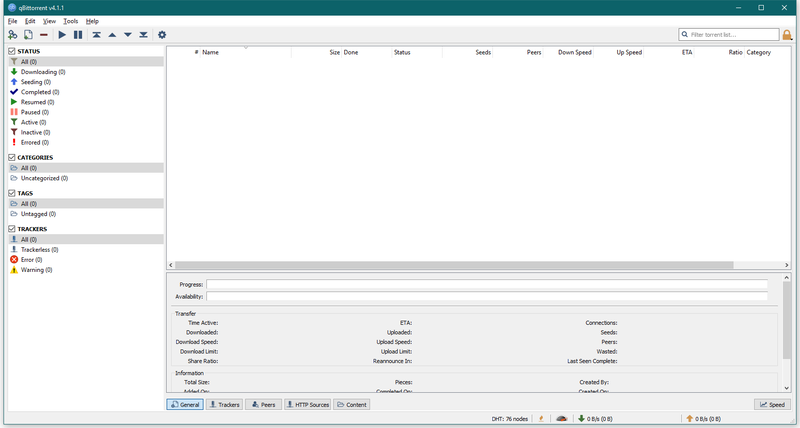Click the DHT: 76 nodes status text
Viewport: 800px width, 428px height.
pyautogui.click(x=510, y=419)
